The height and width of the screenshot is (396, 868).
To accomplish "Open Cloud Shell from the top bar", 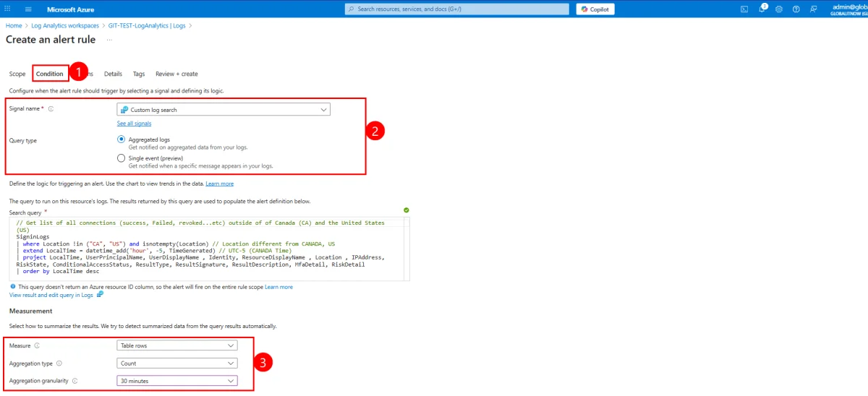I will (x=744, y=9).
